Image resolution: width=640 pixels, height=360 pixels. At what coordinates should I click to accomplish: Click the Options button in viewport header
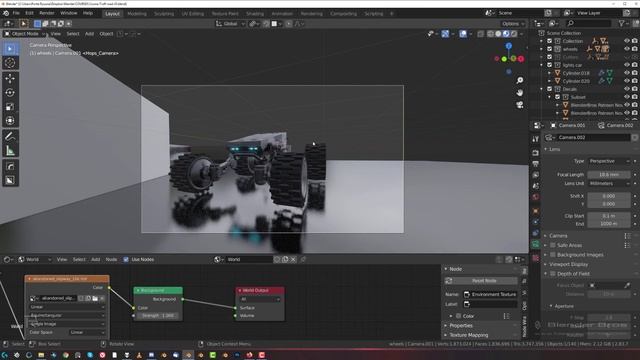click(x=512, y=24)
